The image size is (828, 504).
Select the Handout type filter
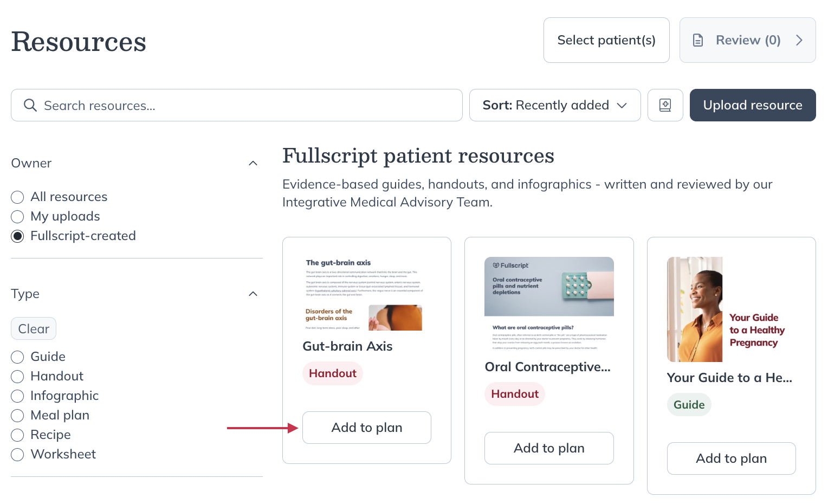pyautogui.click(x=17, y=376)
